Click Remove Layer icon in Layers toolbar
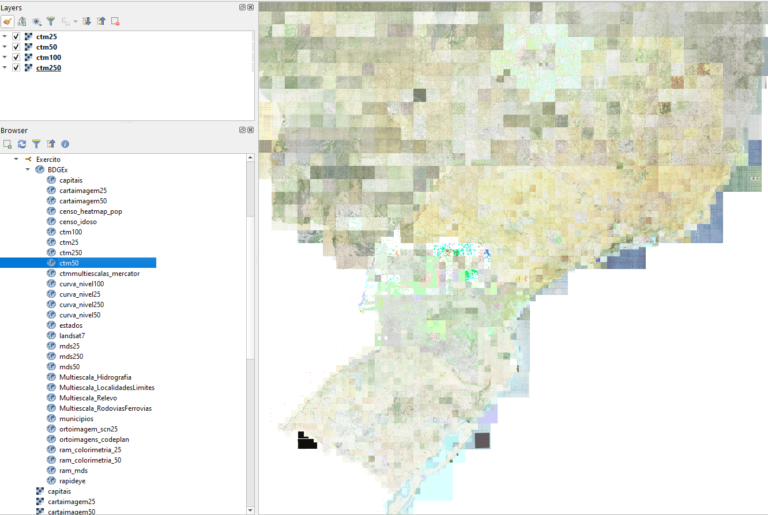Viewport: 768px width, 515px height. [115, 20]
